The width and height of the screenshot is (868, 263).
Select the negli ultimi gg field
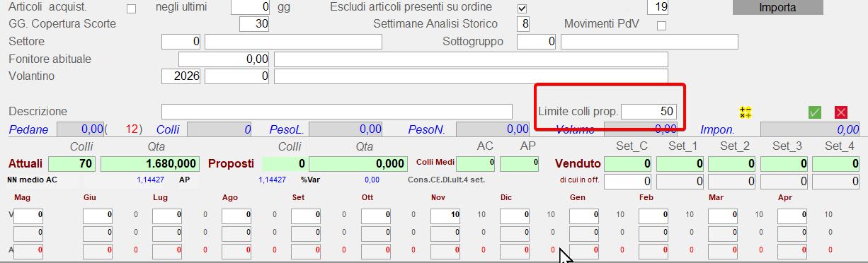coord(251,8)
